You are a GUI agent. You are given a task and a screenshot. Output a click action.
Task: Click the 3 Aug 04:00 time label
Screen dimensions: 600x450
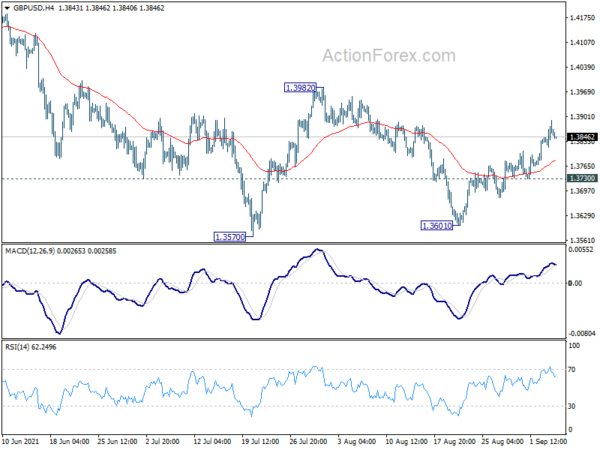(x=357, y=442)
